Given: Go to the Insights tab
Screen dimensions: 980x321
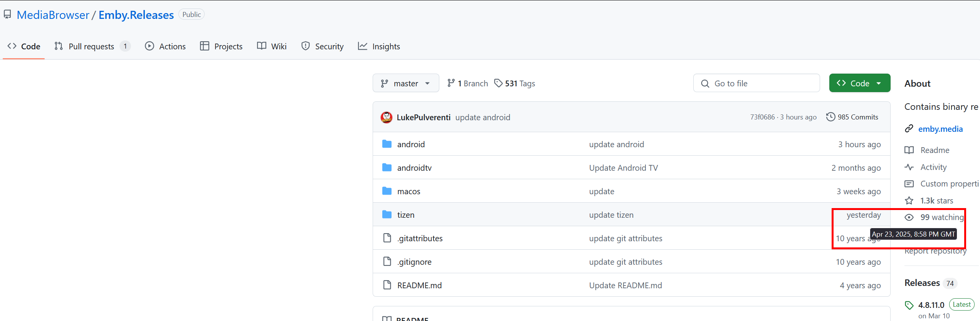Looking at the screenshot, I should pyautogui.click(x=379, y=46).
